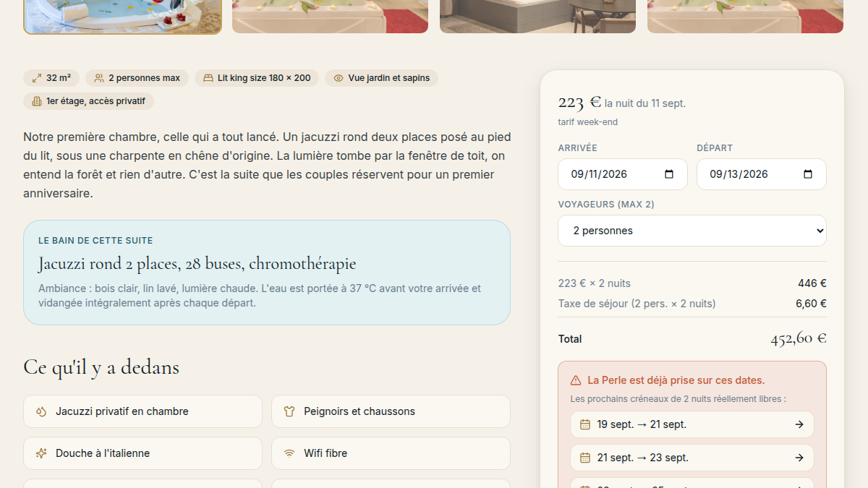Viewport: 868px width, 488px height.
Task: Click the warning triangle icon in unavailable alert
Action: pos(576,380)
